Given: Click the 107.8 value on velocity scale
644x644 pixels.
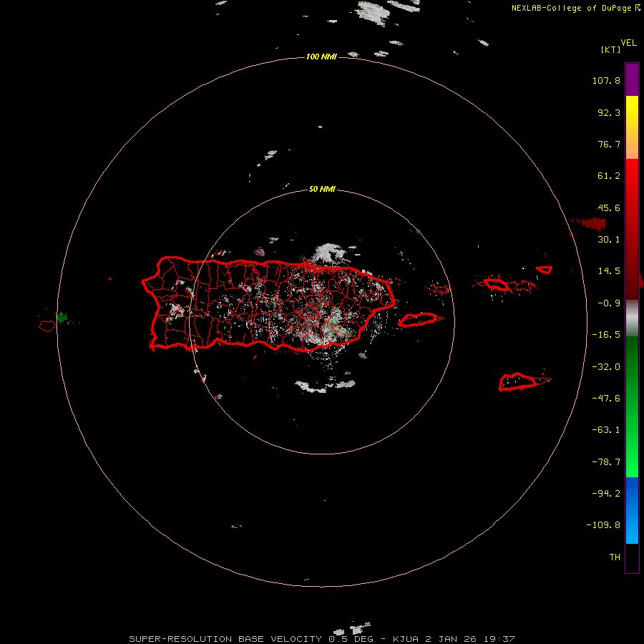Looking at the screenshot, I should [606, 80].
